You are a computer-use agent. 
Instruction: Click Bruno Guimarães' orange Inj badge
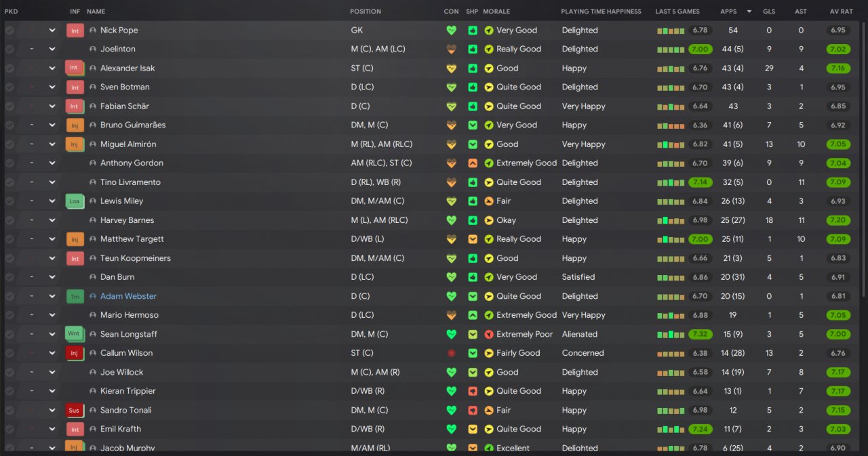pyautogui.click(x=75, y=125)
